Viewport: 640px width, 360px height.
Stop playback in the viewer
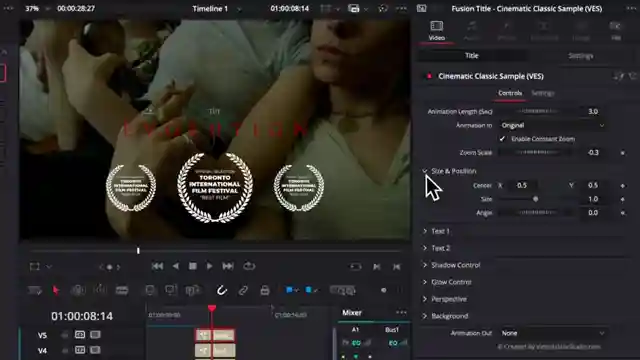tap(193, 266)
